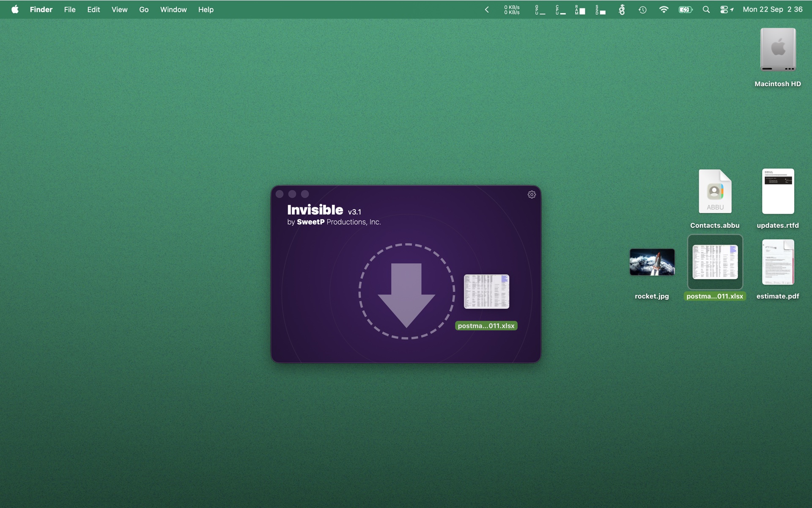
Task: Open the RAM usage menu bar monitor
Action: click(x=580, y=10)
